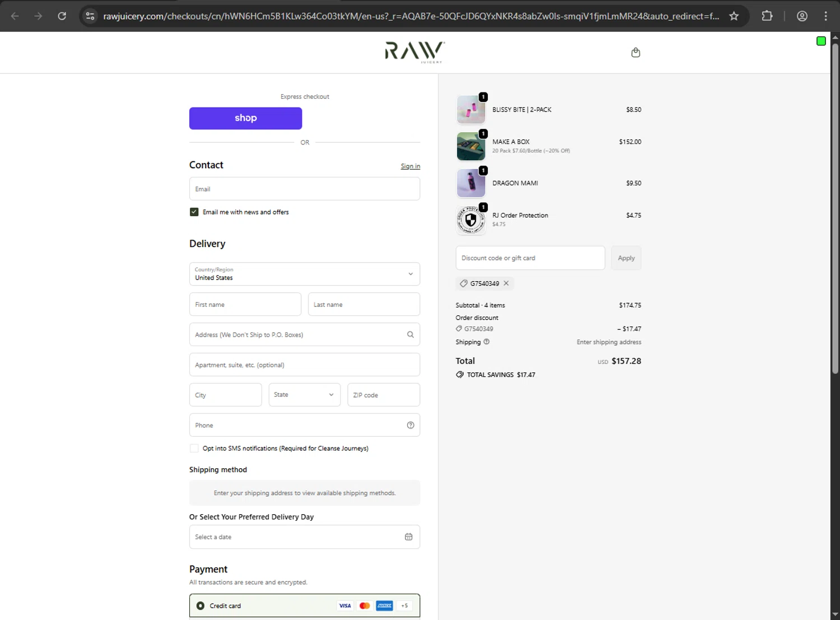Click the search icon in Address field
This screenshot has height=620, width=840.
[410, 334]
